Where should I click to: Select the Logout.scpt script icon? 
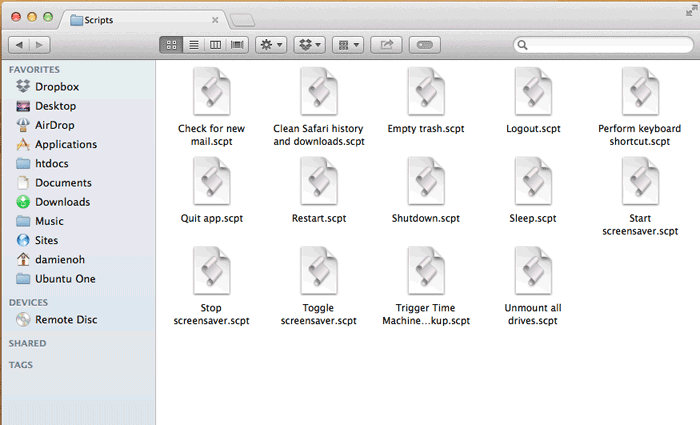pos(533,92)
